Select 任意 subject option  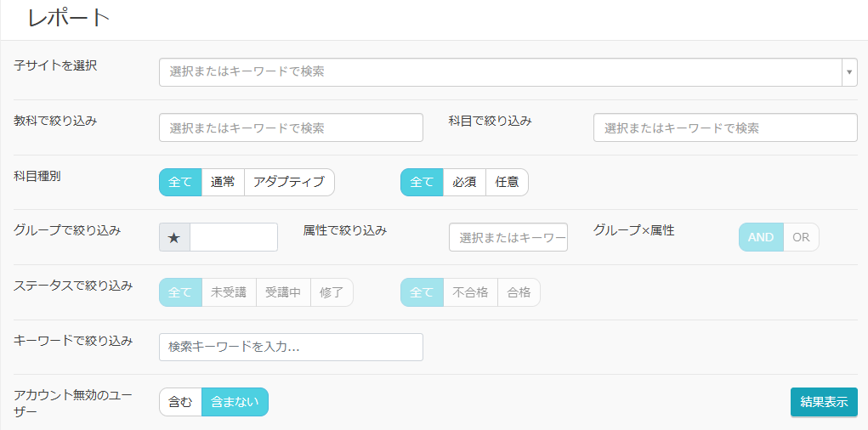pyautogui.click(x=507, y=183)
